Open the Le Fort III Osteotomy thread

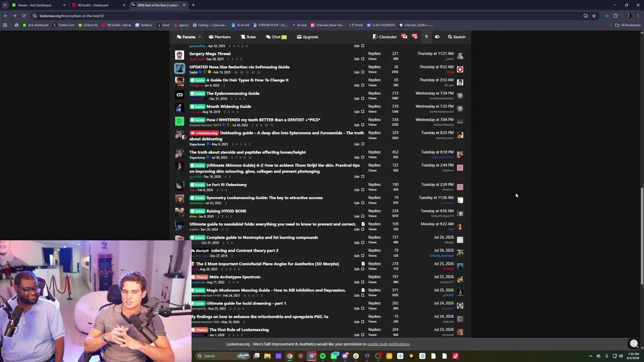(226, 185)
